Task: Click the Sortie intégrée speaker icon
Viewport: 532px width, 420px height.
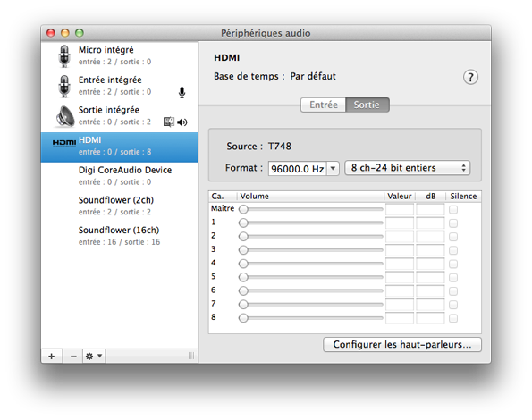Action: [64, 116]
